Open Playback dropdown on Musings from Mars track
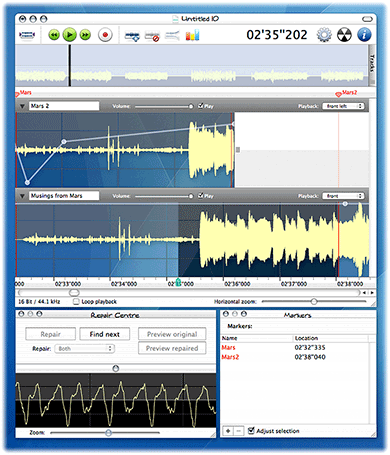The height and width of the screenshot is (455, 390). coord(343,196)
